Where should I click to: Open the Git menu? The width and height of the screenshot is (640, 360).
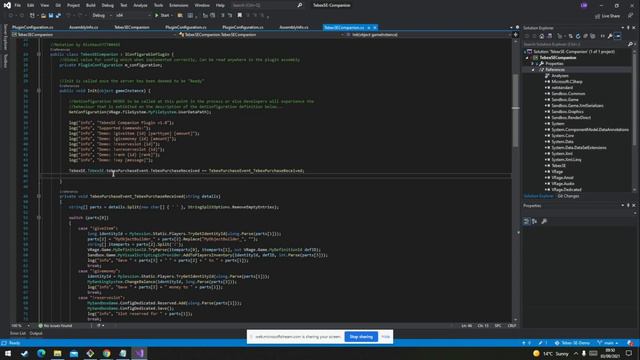58,5
